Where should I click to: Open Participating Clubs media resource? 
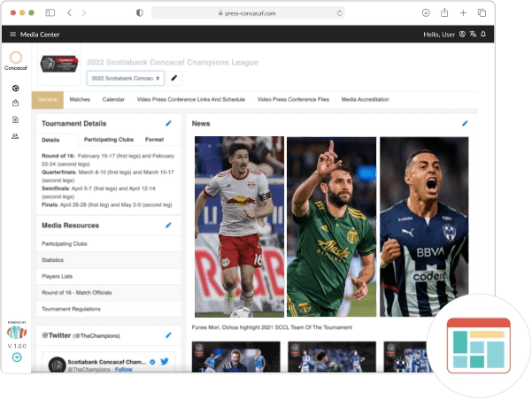[109, 244]
